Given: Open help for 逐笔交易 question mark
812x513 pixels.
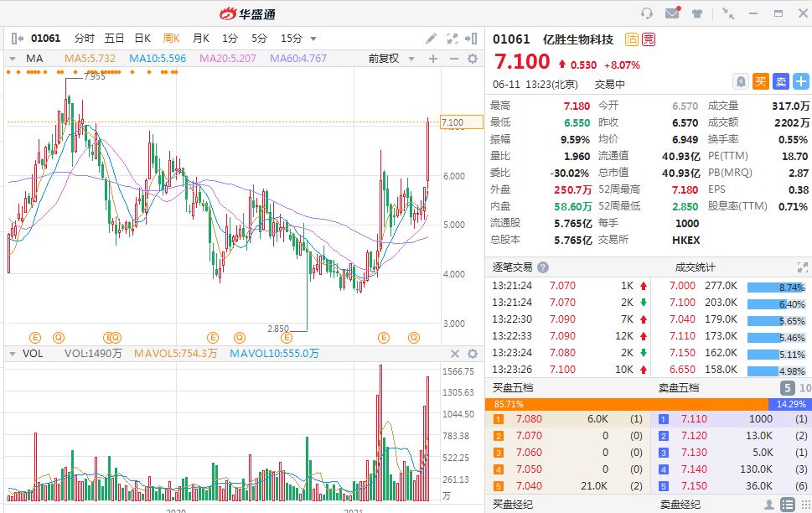Looking at the screenshot, I should coord(543,267).
